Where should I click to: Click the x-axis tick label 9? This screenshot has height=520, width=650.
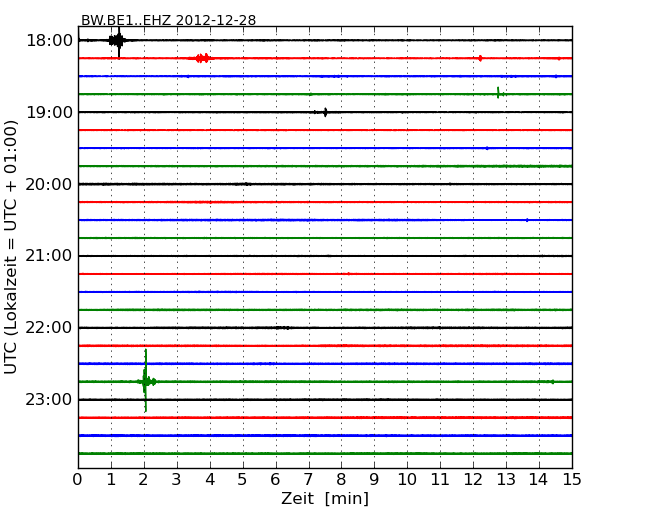(374, 479)
